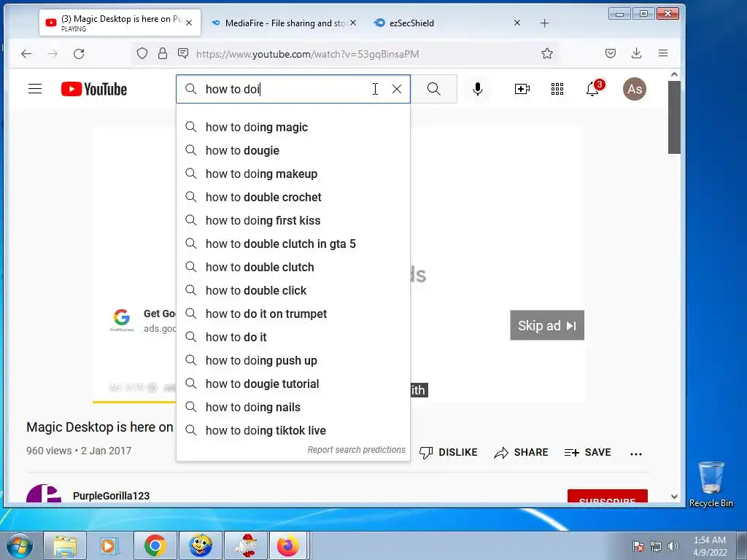Screen dimensions: 747x560
Task: Close the MediaFire tab
Action: coord(353,23)
